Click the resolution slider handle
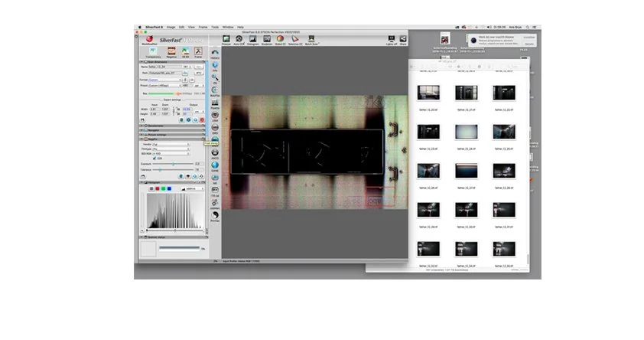Image resolution: width=644 pixels, height=340 pixels. pos(178,93)
